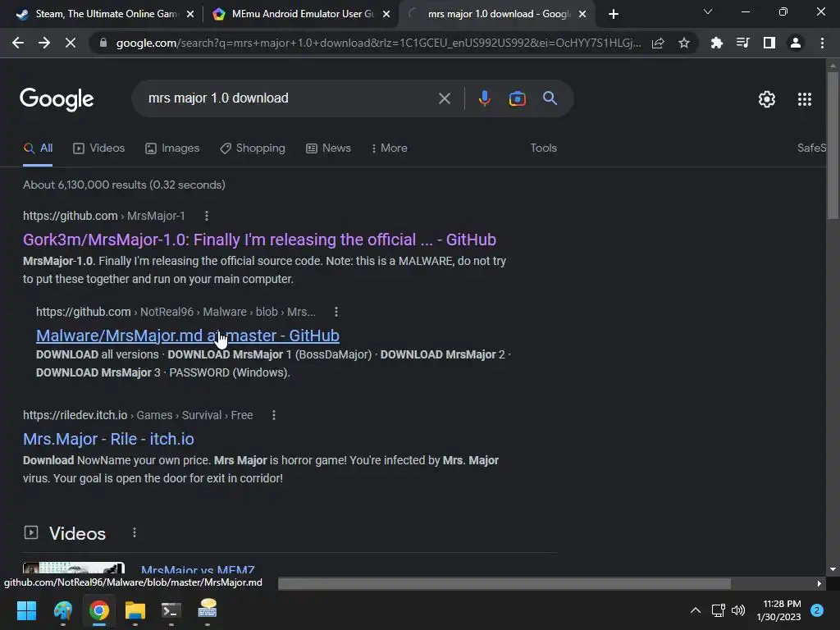Clear the search box with the X
The width and height of the screenshot is (840, 630).
pyautogui.click(x=444, y=98)
